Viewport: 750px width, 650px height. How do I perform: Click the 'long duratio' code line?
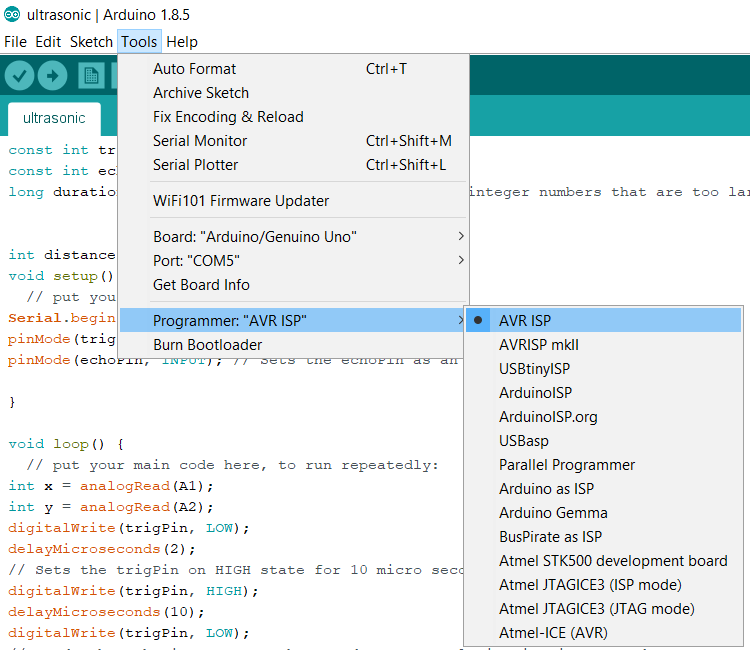(62, 192)
